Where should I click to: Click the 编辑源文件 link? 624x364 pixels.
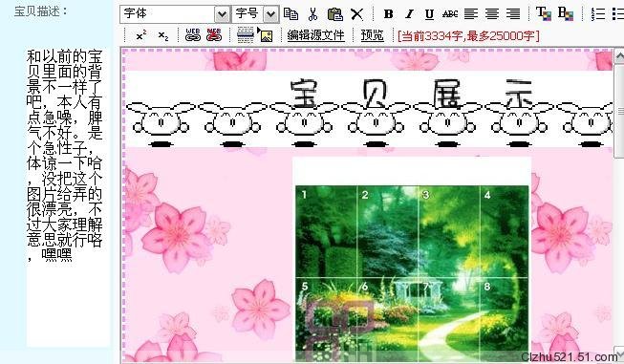click(315, 35)
